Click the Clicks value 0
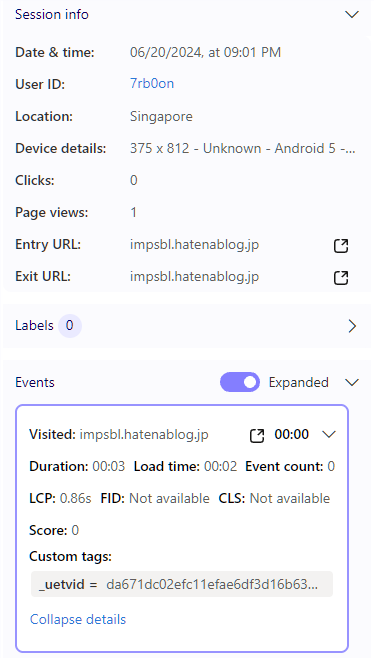The width and height of the screenshot is (374, 658). (133, 180)
